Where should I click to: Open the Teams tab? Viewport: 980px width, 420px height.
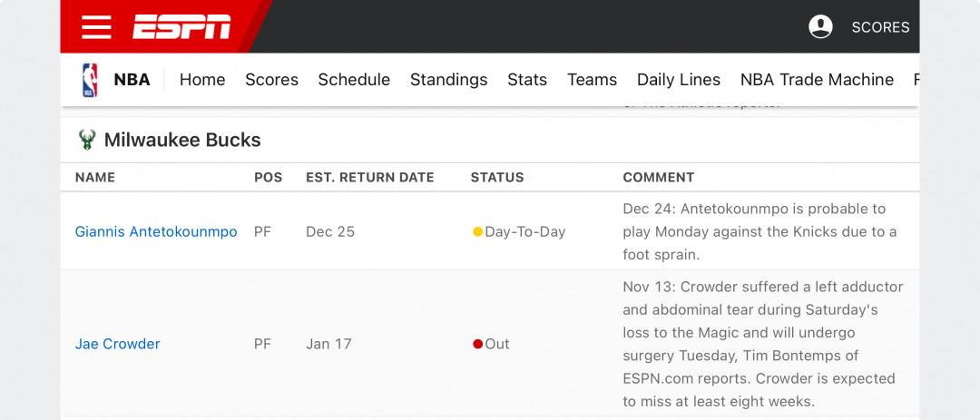(x=593, y=80)
